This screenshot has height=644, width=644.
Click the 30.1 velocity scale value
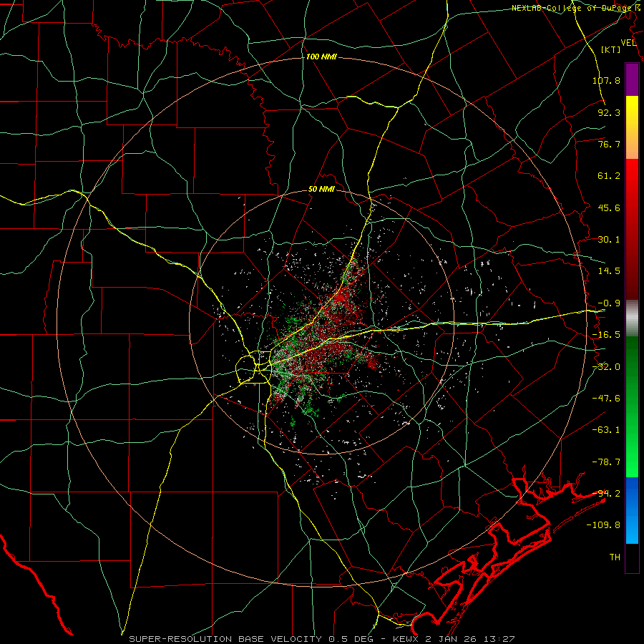[609, 240]
